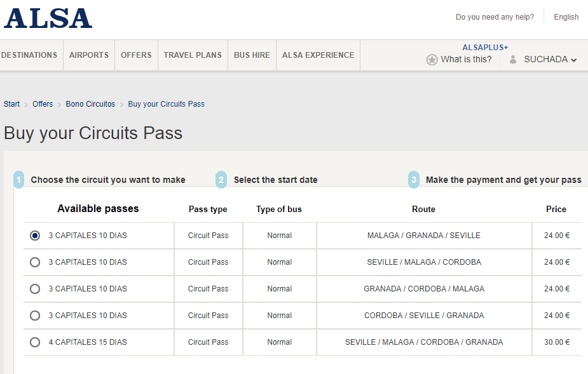Click step 'Select the start date'
The image size is (588, 374).
(276, 180)
